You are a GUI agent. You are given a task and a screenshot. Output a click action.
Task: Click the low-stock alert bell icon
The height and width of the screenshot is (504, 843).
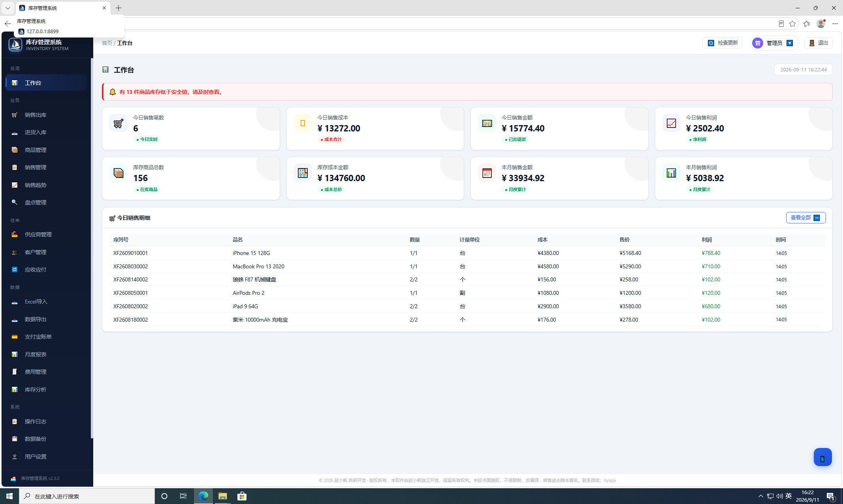[113, 92]
